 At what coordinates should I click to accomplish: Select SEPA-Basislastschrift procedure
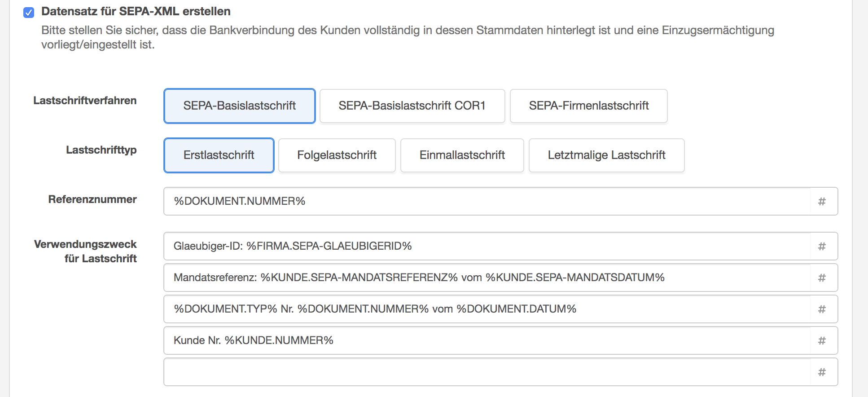tap(240, 106)
